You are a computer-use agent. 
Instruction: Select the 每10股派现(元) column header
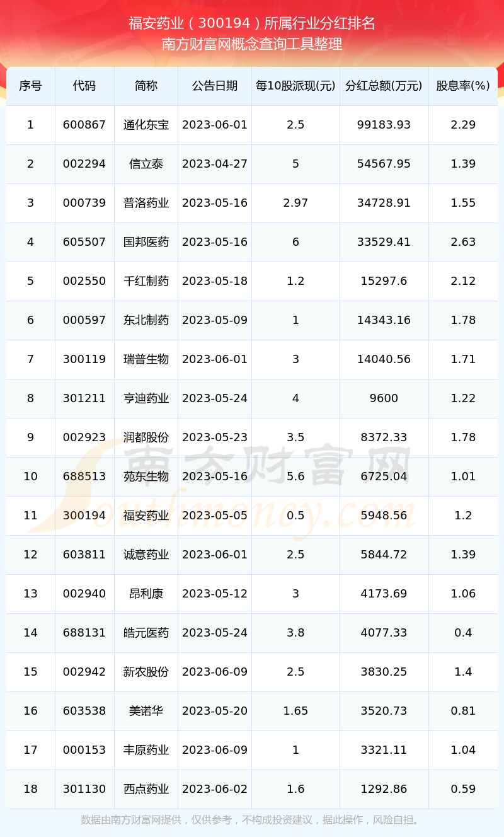(295, 86)
